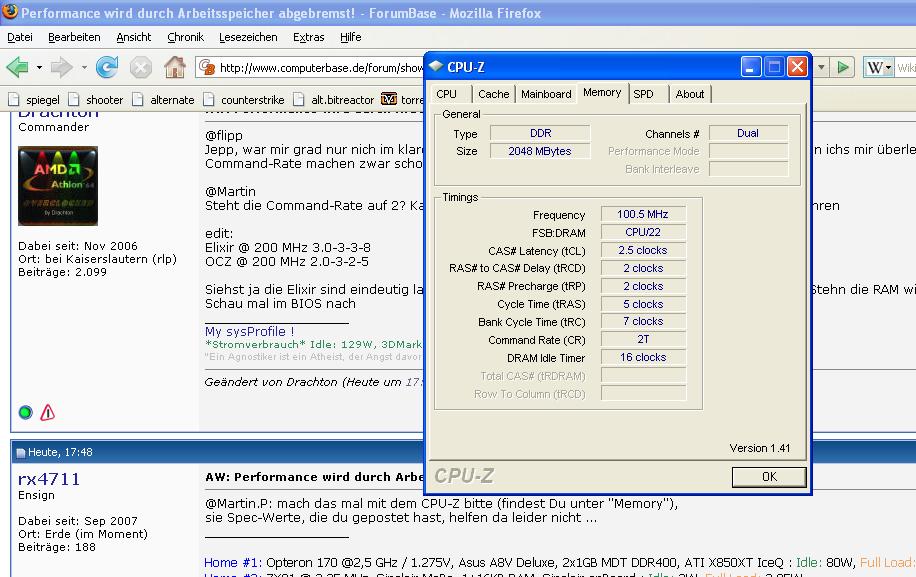Open the Chronik menu
This screenshot has height=577, width=916.
tap(186, 37)
